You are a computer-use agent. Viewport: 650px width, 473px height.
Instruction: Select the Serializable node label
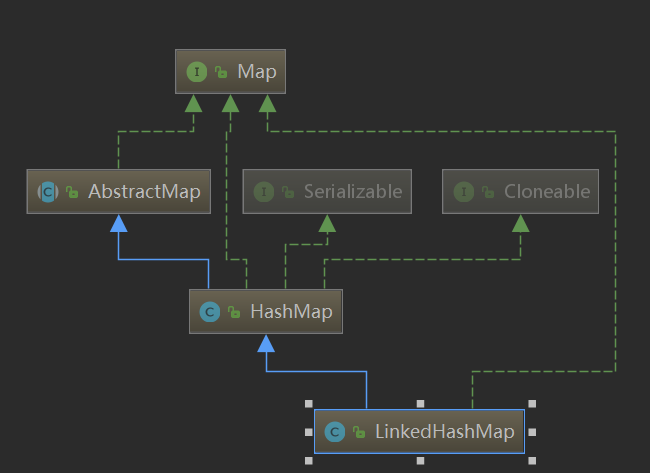click(x=353, y=192)
